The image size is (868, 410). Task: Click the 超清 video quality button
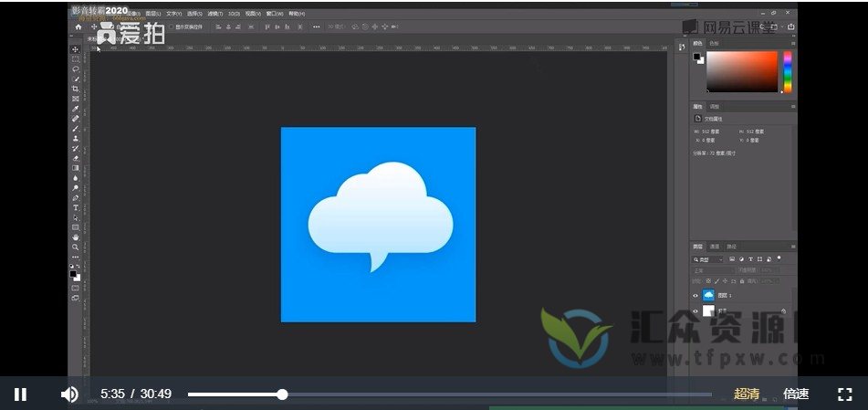pos(747,394)
